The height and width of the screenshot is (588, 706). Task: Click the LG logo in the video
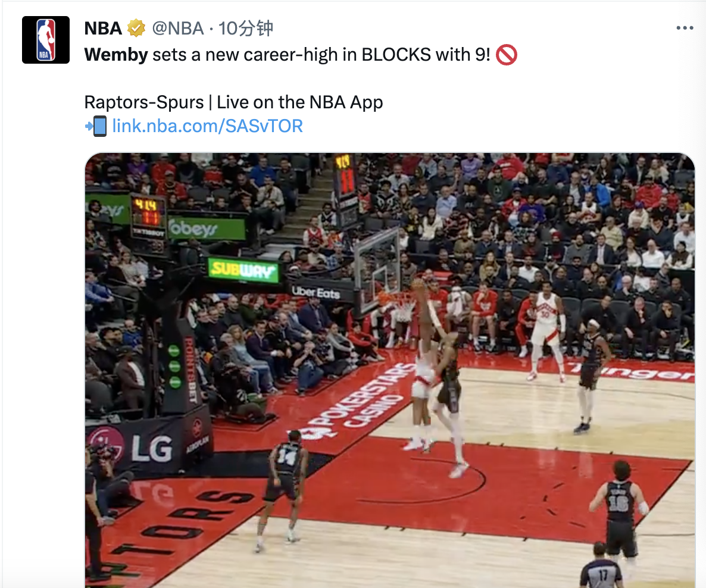tap(152, 448)
